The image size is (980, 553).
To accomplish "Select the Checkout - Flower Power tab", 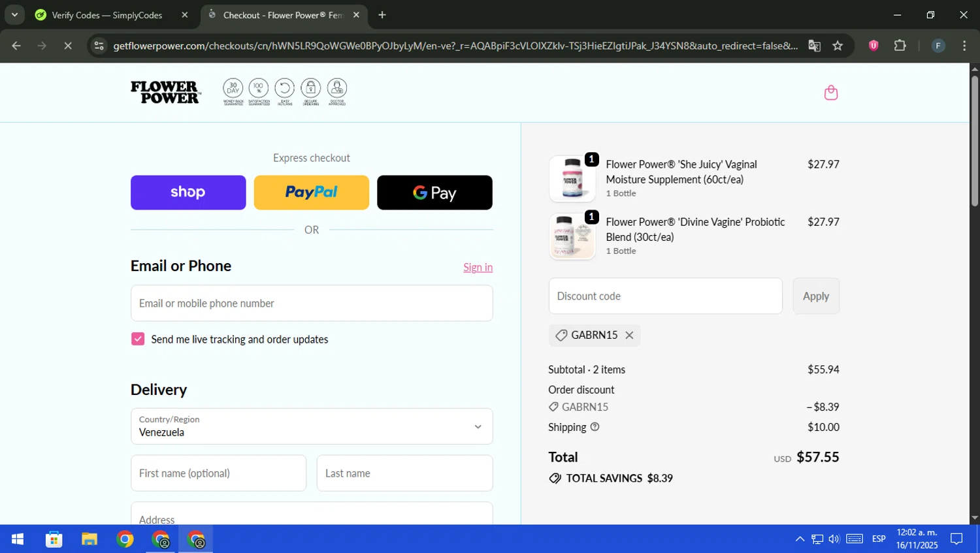I will 282,15.
